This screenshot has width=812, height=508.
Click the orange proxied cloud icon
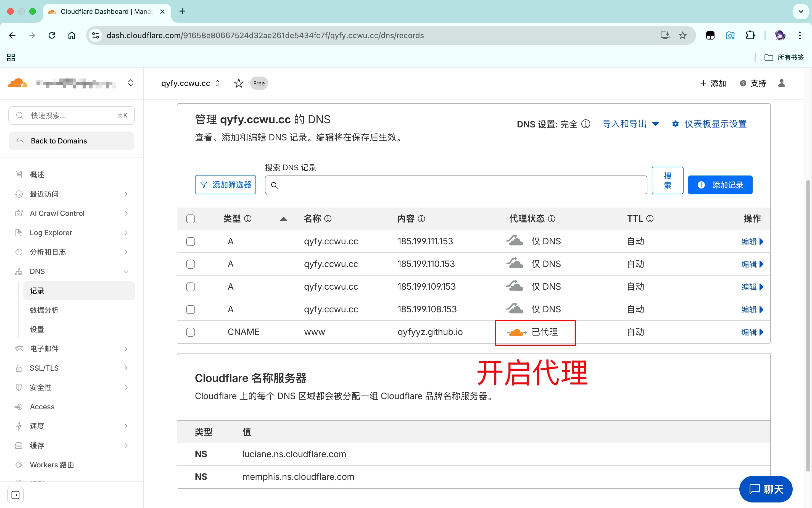pyautogui.click(x=516, y=332)
